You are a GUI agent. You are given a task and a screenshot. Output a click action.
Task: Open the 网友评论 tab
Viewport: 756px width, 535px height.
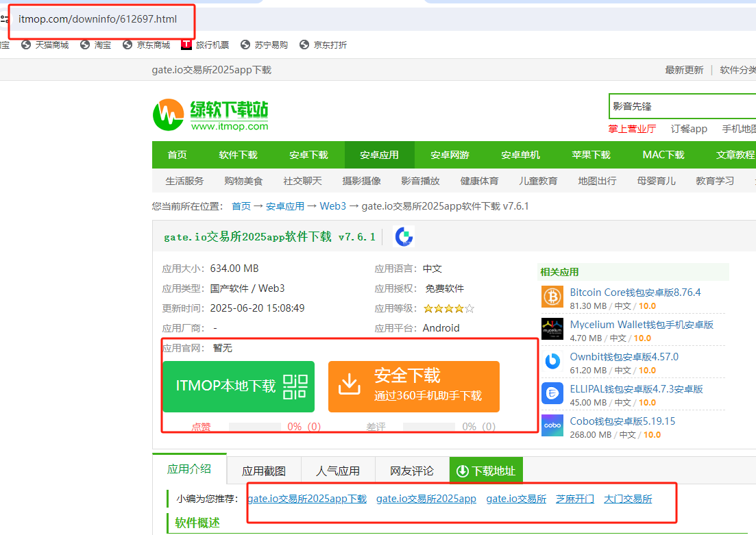[x=412, y=471]
